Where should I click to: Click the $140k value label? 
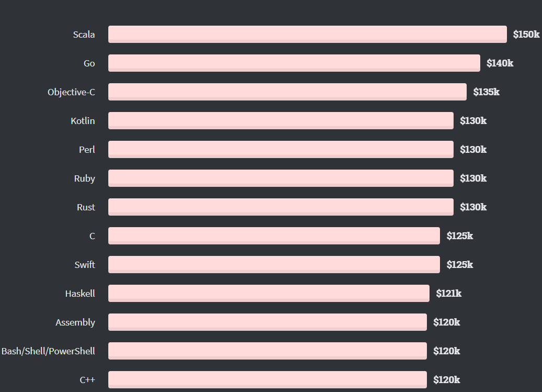500,63
